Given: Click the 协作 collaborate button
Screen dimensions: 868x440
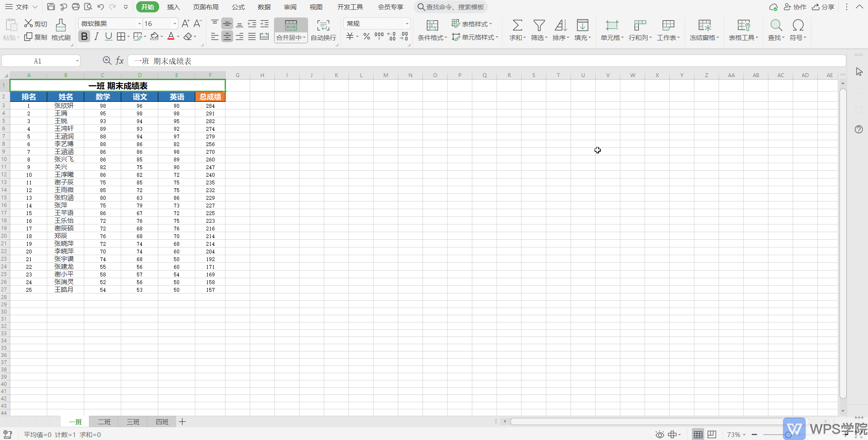Looking at the screenshot, I should click(x=795, y=7).
